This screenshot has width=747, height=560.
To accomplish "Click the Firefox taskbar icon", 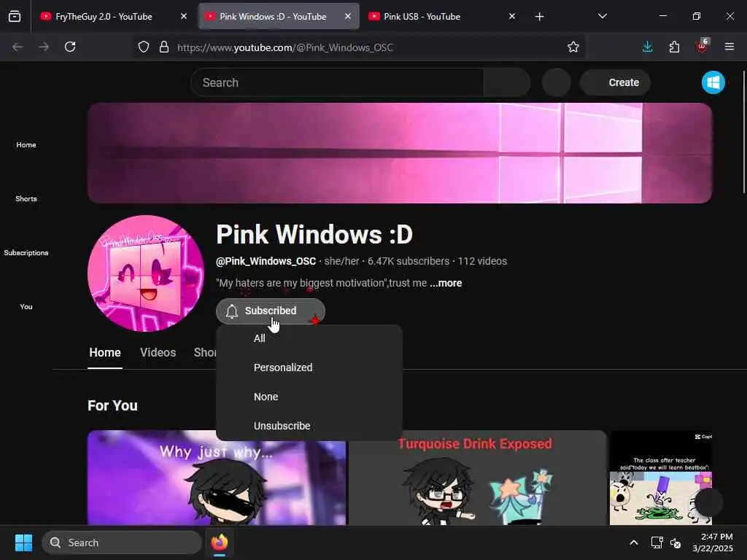I will [x=219, y=542].
